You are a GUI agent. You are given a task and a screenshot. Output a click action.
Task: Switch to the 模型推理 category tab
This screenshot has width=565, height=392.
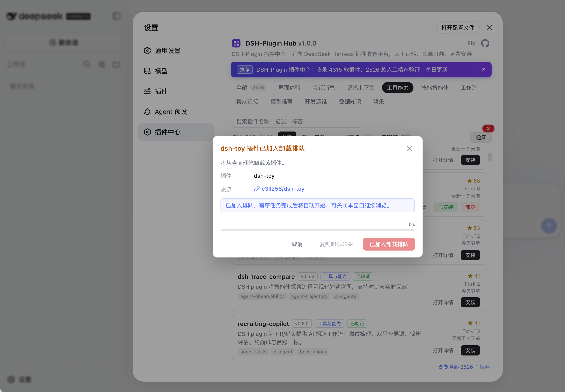(x=282, y=102)
